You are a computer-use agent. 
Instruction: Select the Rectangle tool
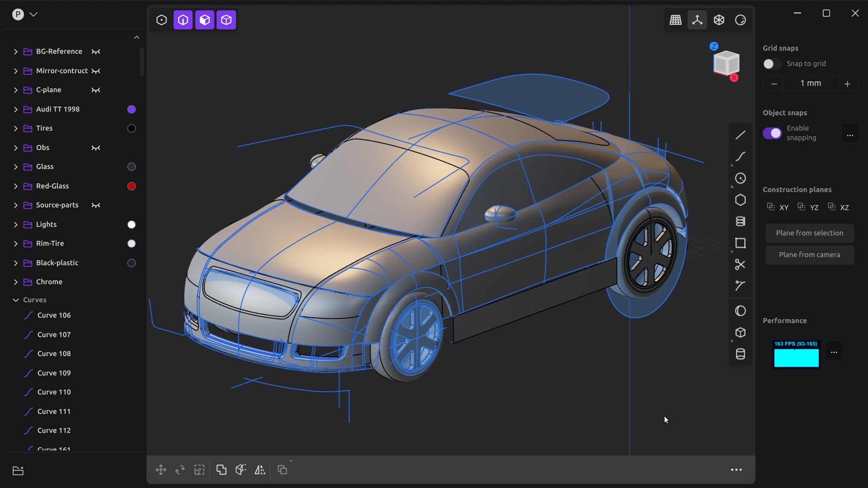tap(740, 243)
